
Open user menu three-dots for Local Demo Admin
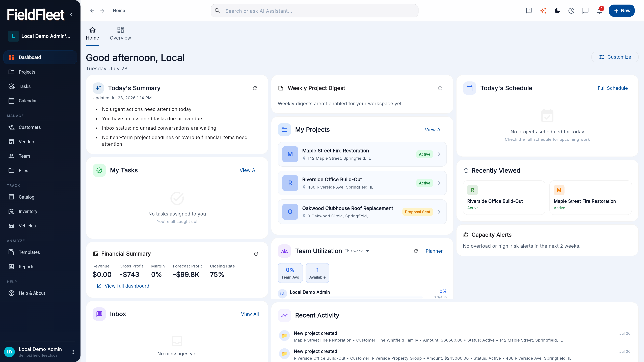coord(73,352)
